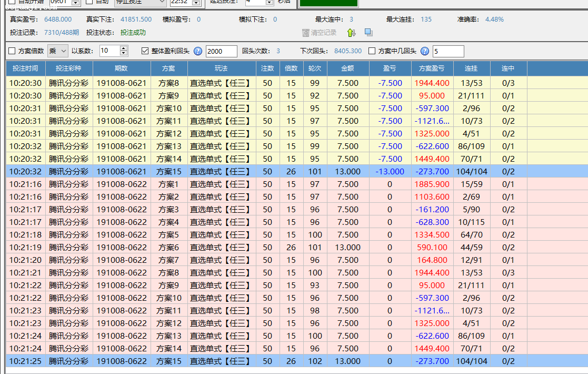Uncheck the 整体盈利回头 checkbox
This screenshot has height=374, width=588.
pos(145,51)
